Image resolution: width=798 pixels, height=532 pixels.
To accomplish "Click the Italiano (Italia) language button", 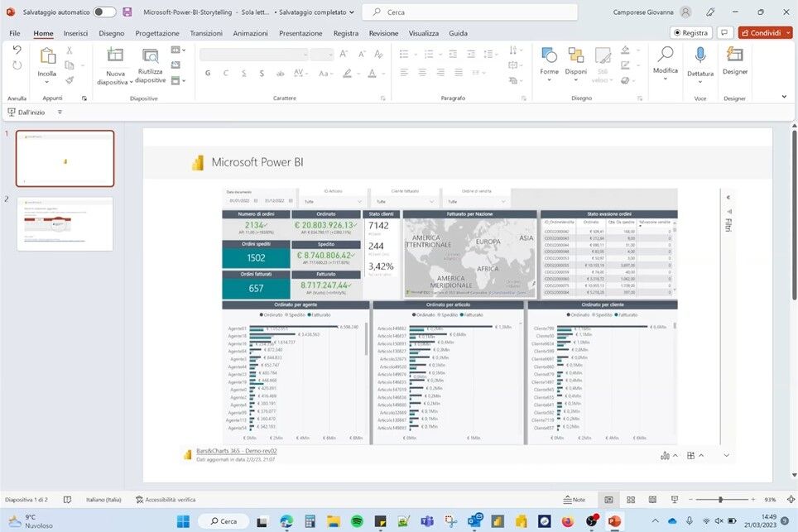I will [x=103, y=500].
